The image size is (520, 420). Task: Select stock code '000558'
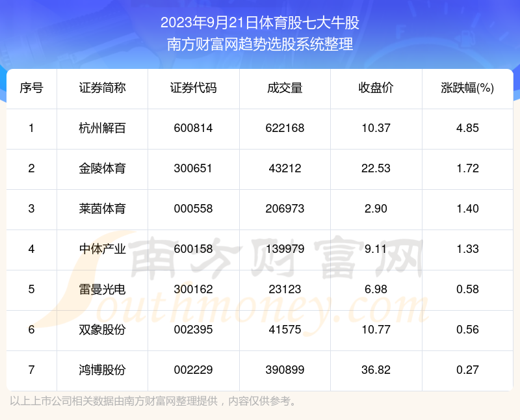tap(193, 209)
